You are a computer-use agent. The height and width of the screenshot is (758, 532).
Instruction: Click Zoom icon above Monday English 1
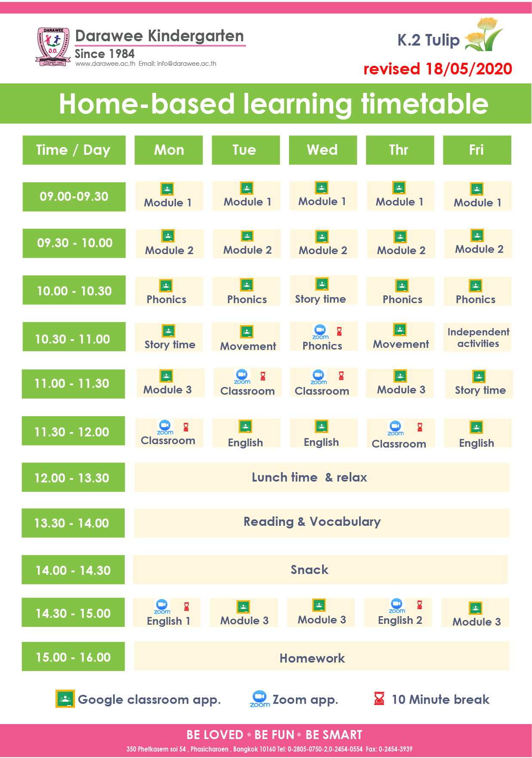tap(162, 606)
